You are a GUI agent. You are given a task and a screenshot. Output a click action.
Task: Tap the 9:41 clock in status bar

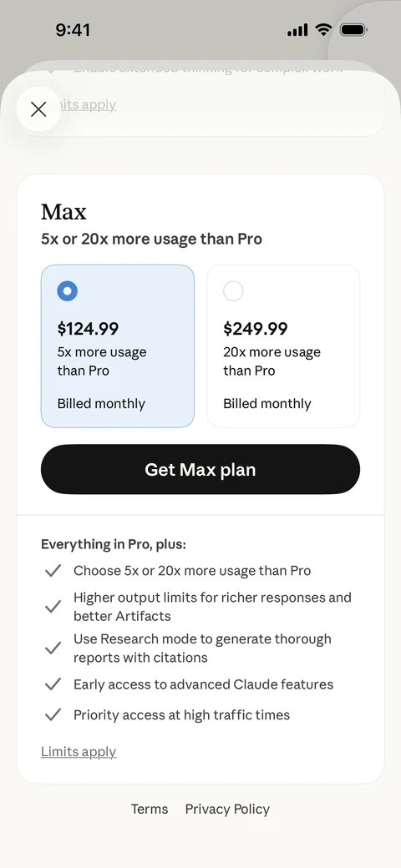73,30
